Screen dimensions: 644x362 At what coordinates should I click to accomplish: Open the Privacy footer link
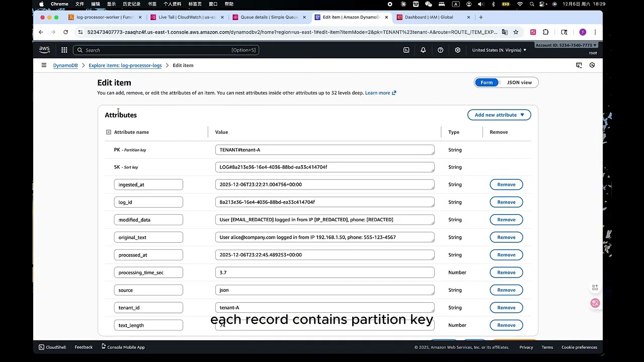526,347
